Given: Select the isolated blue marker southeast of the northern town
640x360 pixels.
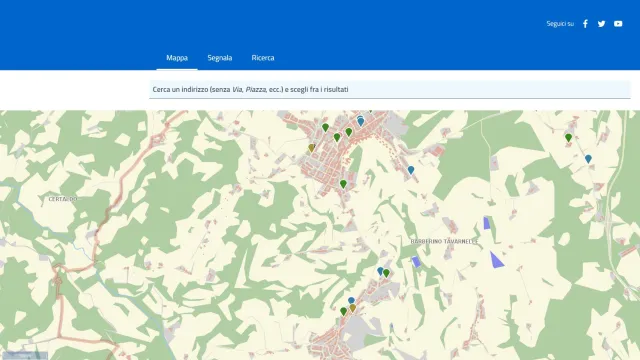Looking at the screenshot, I should point(411,170).
